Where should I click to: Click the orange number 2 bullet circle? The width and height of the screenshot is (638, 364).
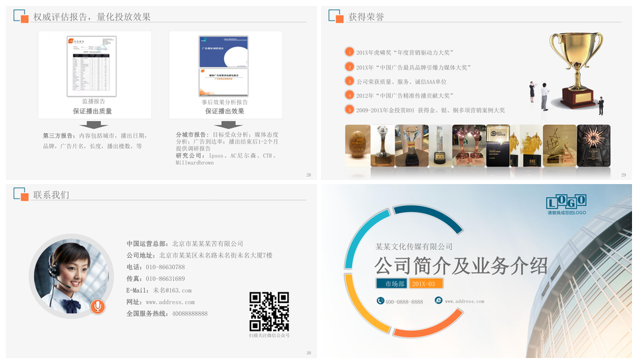coord(349,66)
